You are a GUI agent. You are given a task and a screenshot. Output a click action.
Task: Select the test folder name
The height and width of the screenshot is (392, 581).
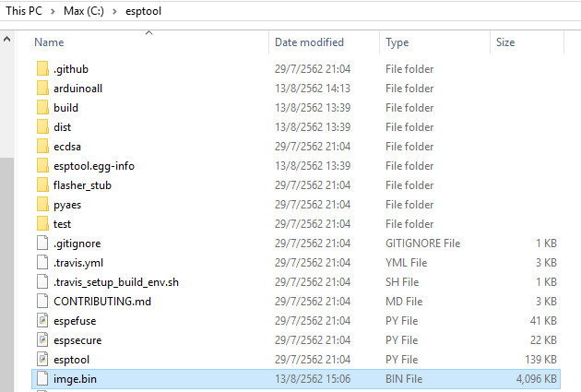click(62, 224)
